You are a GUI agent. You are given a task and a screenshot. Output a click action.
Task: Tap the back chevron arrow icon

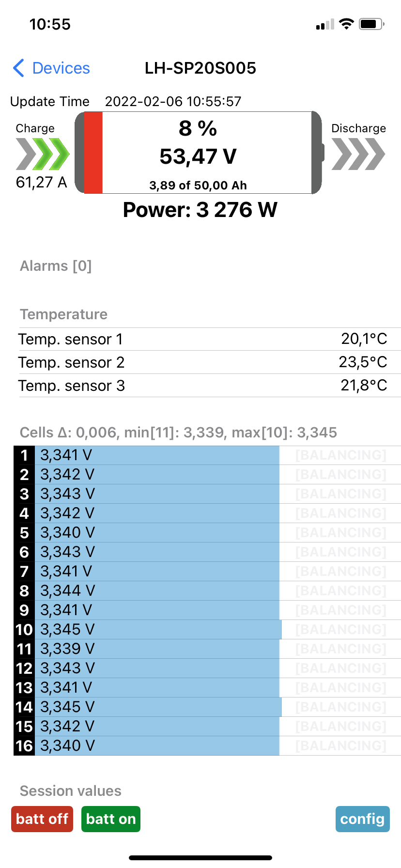pyautogui.click(x=19, y=68)
